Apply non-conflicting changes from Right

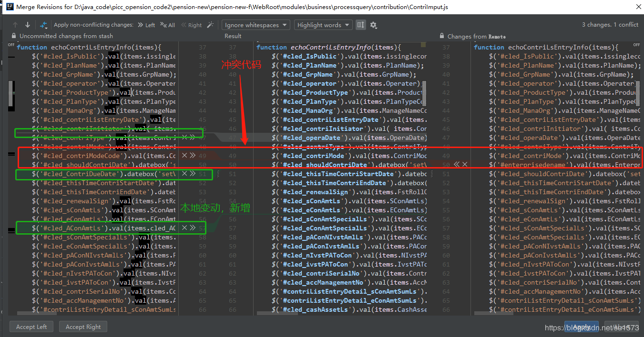(191, 25)
